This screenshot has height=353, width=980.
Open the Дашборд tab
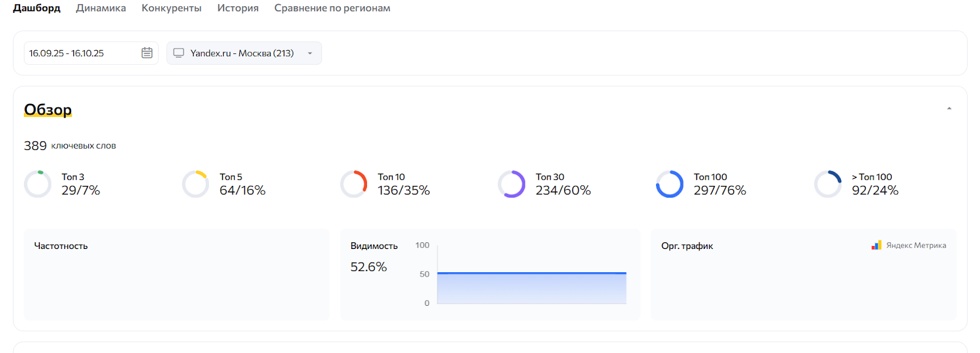37,8
